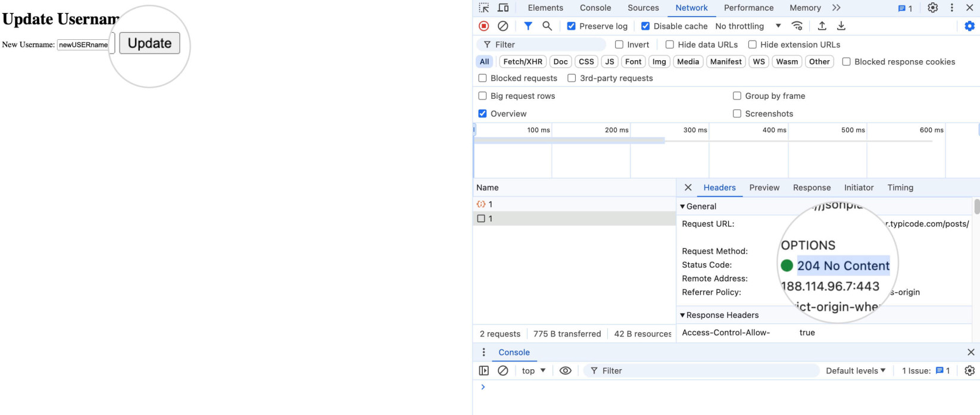Click the Update button
Viewport: 980px width, 415px height.
coord(149,43)
